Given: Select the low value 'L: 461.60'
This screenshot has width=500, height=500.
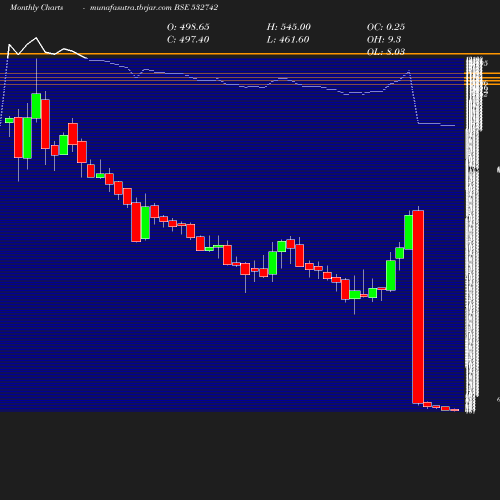Looking at the screenshot, I should [x=288, y=40].
